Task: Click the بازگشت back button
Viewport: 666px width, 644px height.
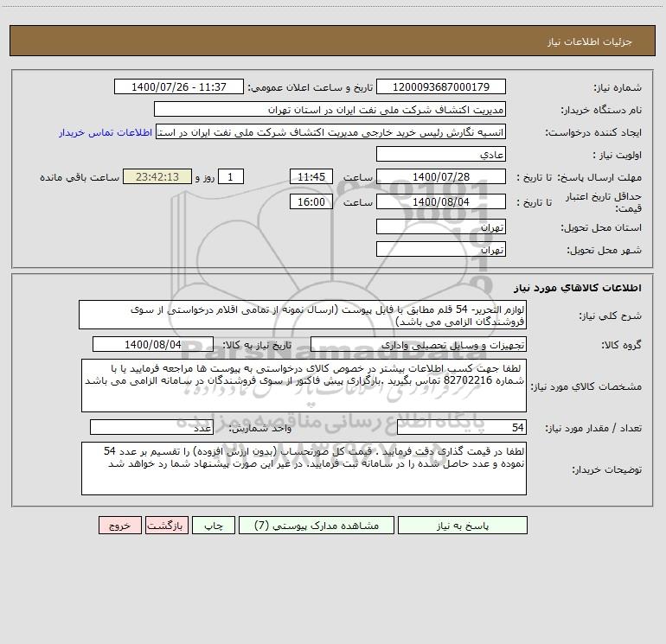Action: (166, 525)
